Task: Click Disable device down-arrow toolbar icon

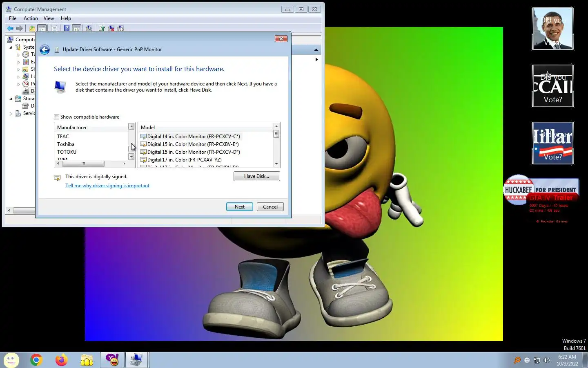Action: click(x=120, y=28)
